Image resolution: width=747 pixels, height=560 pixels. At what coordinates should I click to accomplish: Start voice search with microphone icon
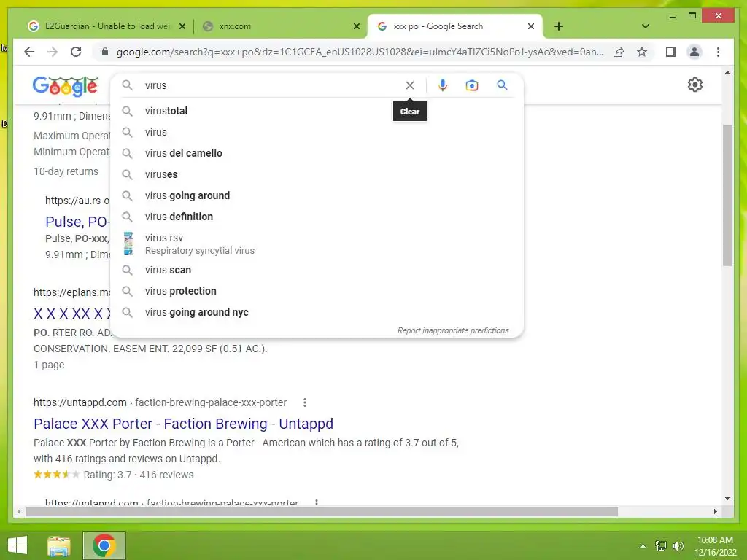point(443,85)
